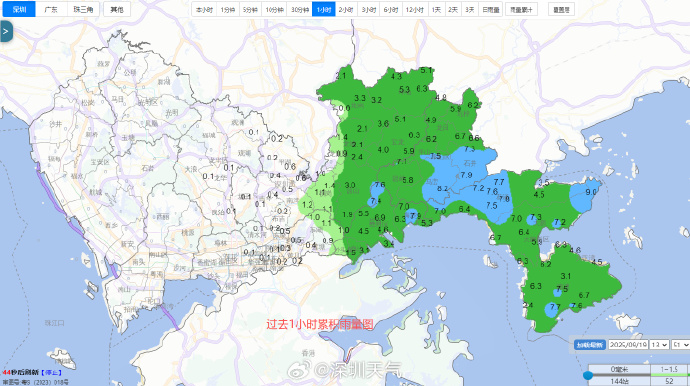Click the 雨量累计 button
The image size is (690, 386).
point(521,9)
